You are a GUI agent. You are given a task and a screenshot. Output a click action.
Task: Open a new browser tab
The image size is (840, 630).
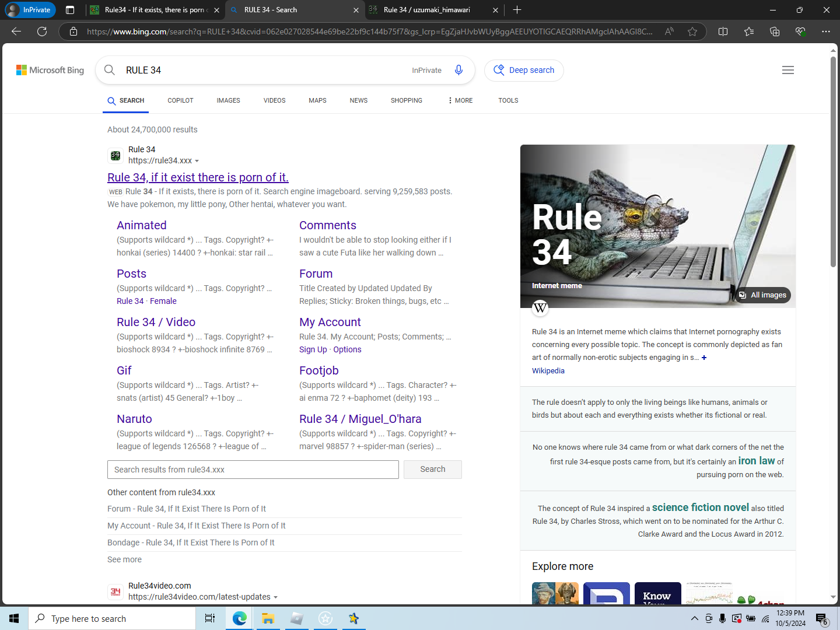(517, 10)
